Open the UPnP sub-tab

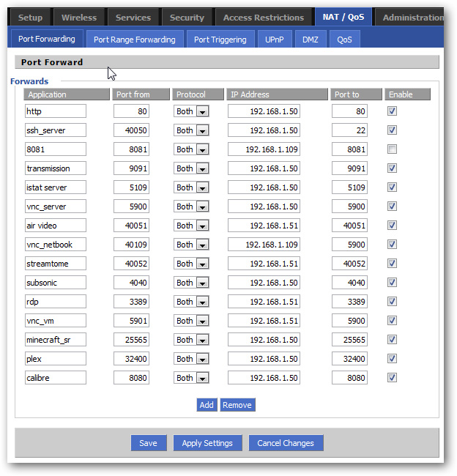click(x=275, y=40)
